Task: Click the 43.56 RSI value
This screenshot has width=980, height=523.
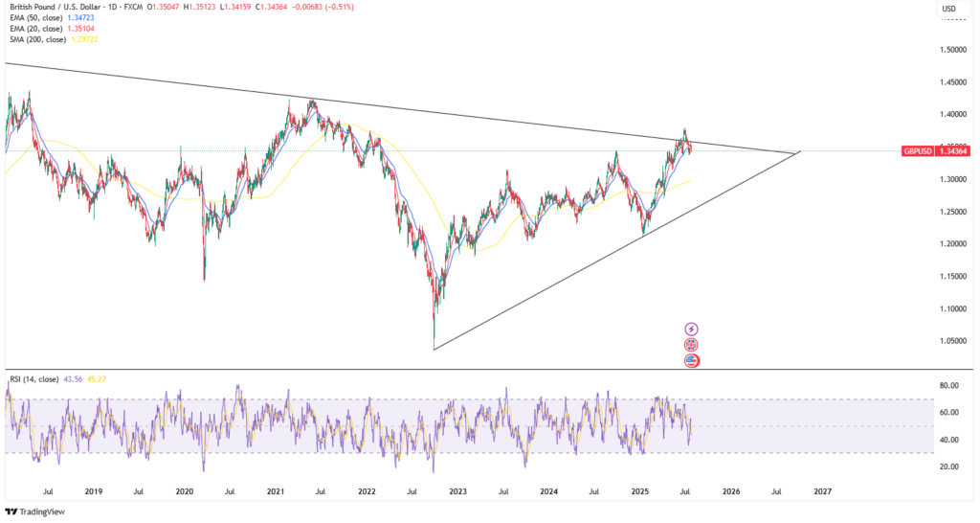Action: click(x=73, y=379)
